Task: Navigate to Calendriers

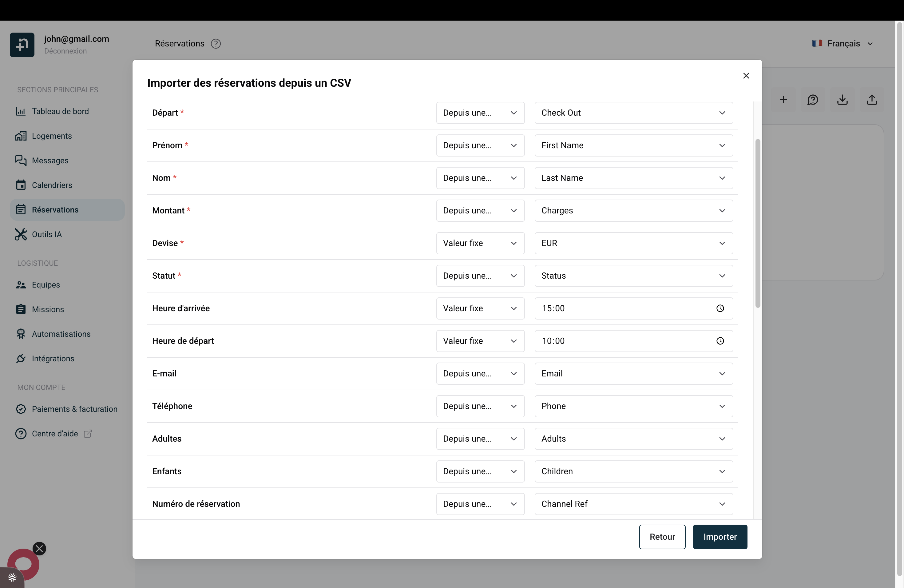Action: [67, 185]
